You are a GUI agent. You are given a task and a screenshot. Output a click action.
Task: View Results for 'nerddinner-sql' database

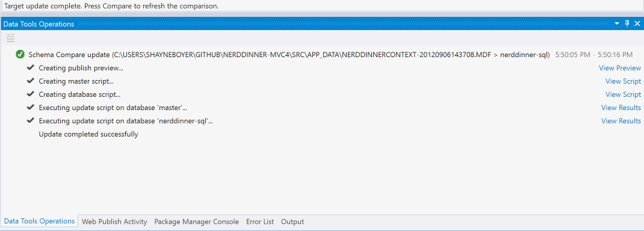621,121
